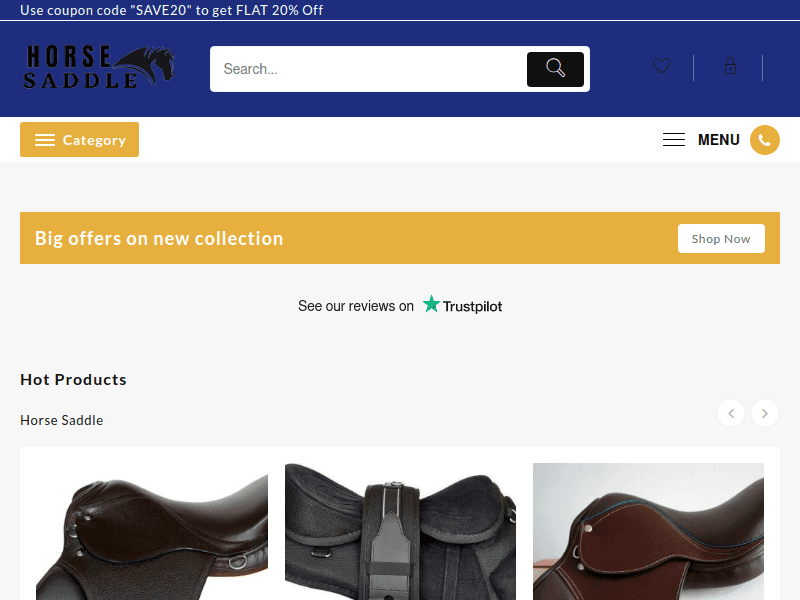Screen dimensions: 800x600
Task: Click the magnifier search button
Action: click(555, 69)
